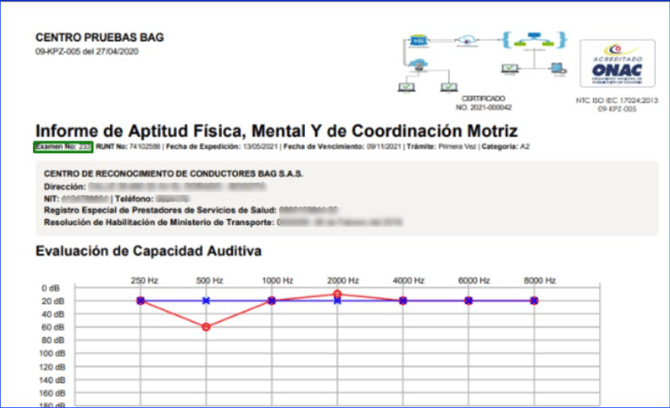Click the blue X marker at 2000 Hz
This screenshot has width=670, height=408.
click(337, 301)
